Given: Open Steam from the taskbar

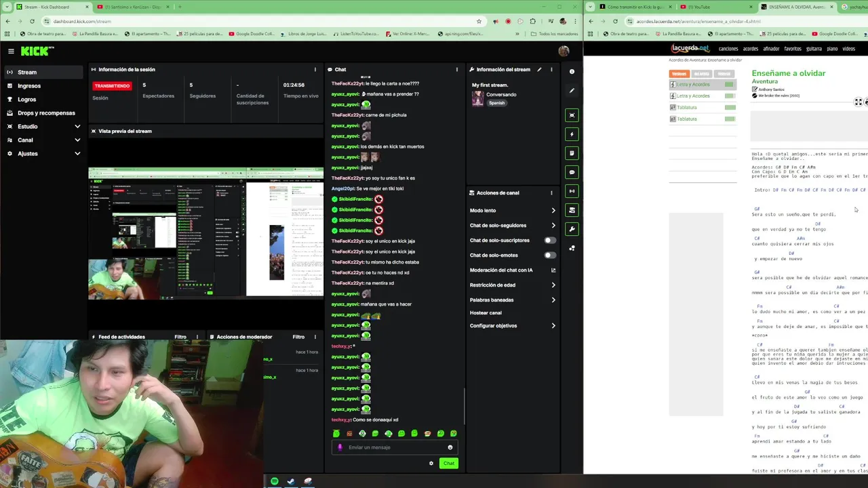Looking at the screenshot, I should (x=291, y=481).
